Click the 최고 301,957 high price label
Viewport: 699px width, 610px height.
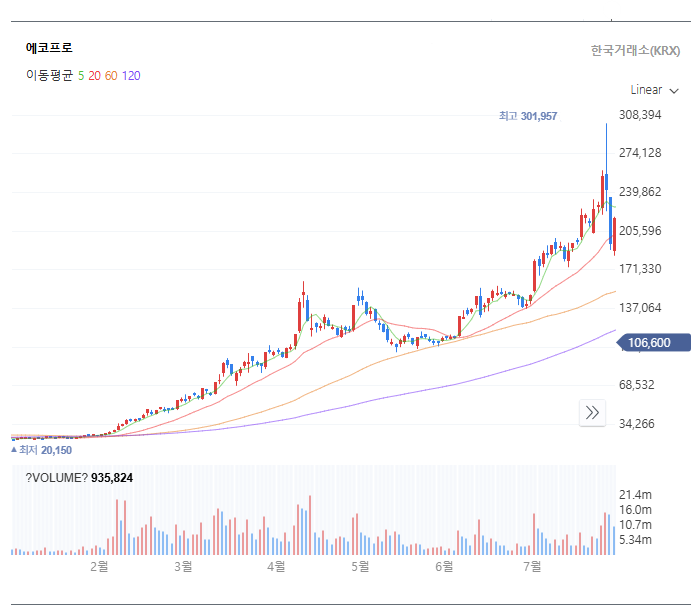tap(528, 116)
